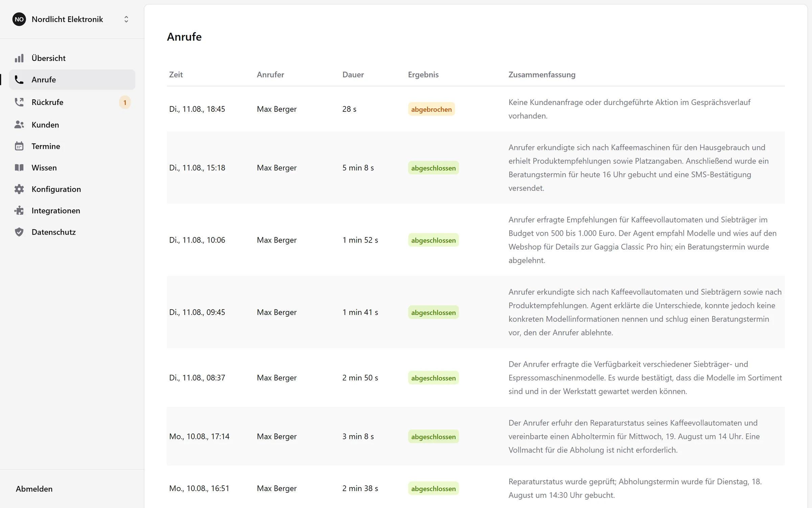Open the Rückrufe section
The height and width of the screenshot is (508, 812).
[x=72, y=102]
